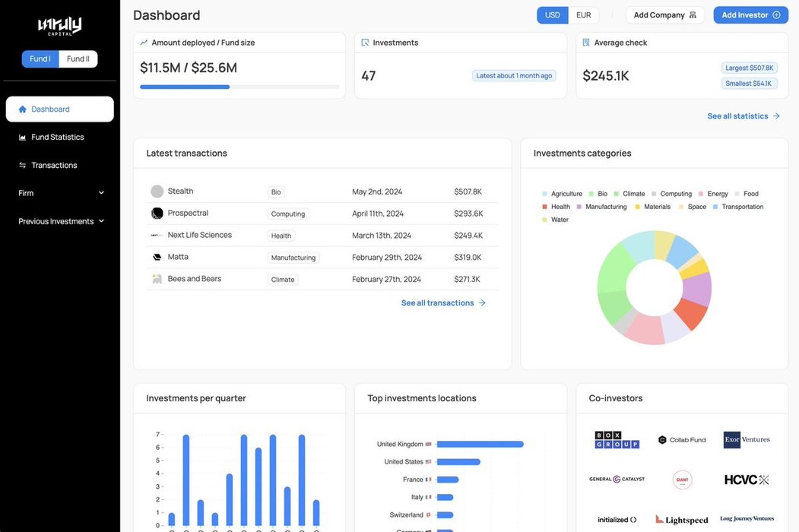
Task: Click the Firm sidebar item
Action: coord(59,193)
